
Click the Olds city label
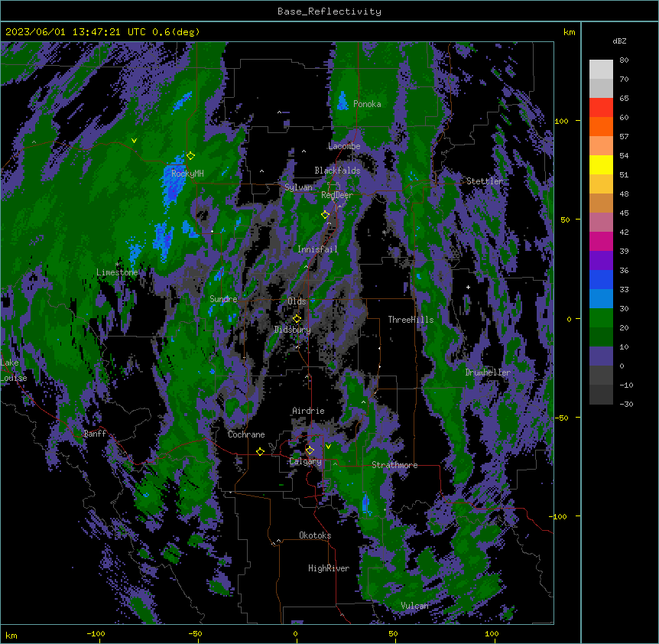(297, 301)
